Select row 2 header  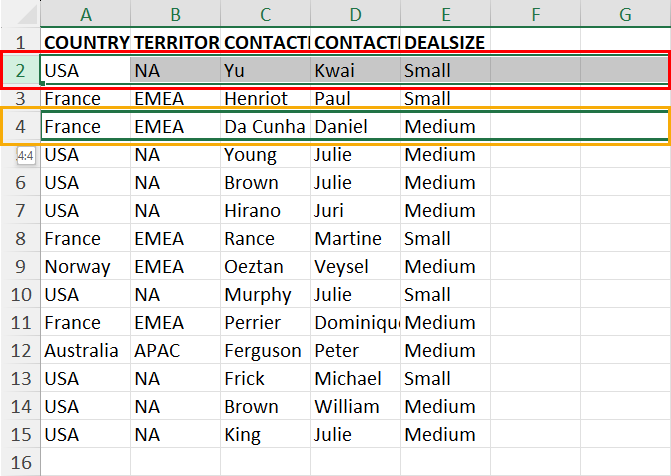[21, 71]
